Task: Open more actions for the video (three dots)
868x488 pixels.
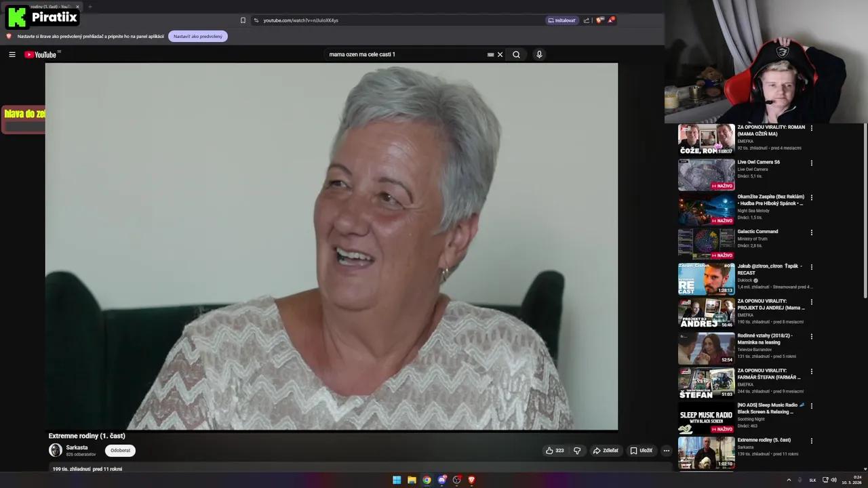Action: point(666,450)
